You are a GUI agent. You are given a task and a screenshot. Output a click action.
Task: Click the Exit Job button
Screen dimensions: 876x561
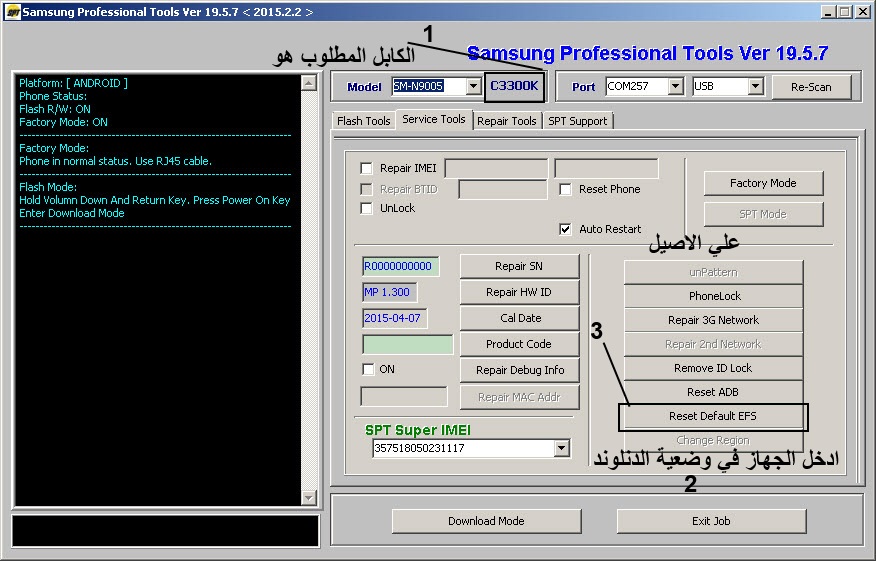coord(711,521)
